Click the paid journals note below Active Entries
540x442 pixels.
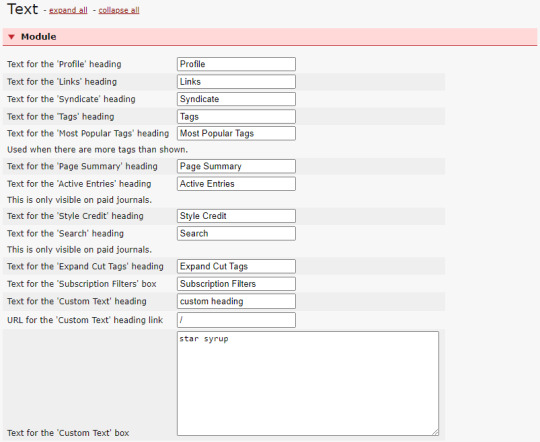[x=80, y=200]
